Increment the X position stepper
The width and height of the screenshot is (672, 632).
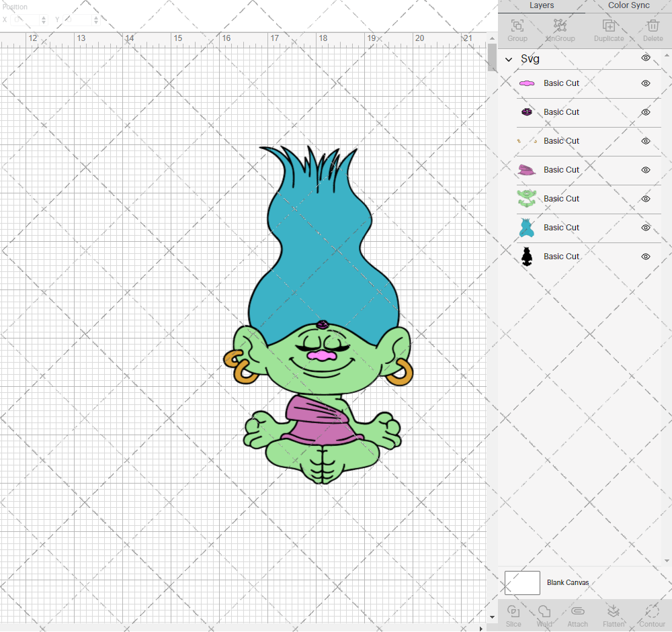point(44,17)
